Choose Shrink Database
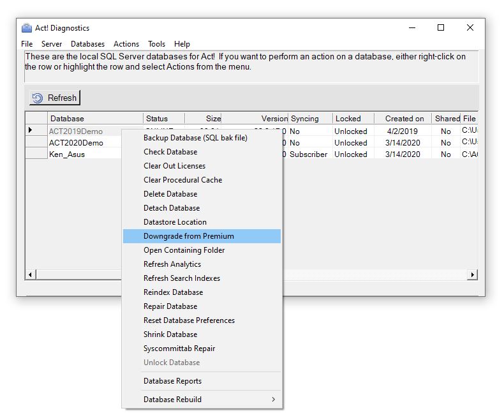This screenshot has height=420, width=504. tap(202, 334)
